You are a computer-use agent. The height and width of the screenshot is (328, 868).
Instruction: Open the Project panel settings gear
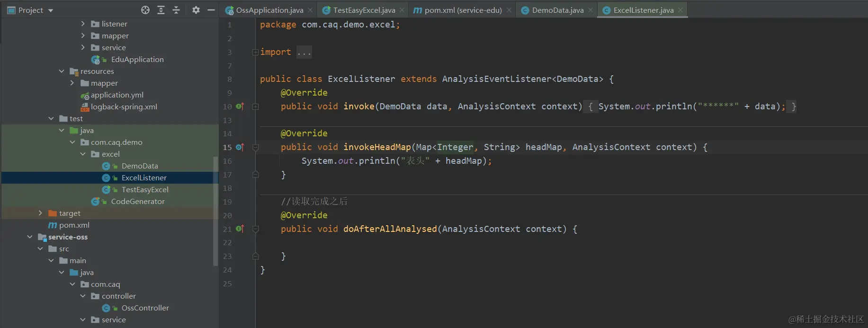[196, 10]
